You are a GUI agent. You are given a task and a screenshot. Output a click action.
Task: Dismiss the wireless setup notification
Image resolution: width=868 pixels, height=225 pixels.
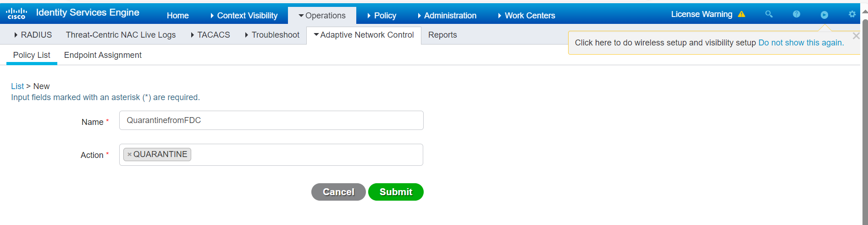click(x=856, y=36)
